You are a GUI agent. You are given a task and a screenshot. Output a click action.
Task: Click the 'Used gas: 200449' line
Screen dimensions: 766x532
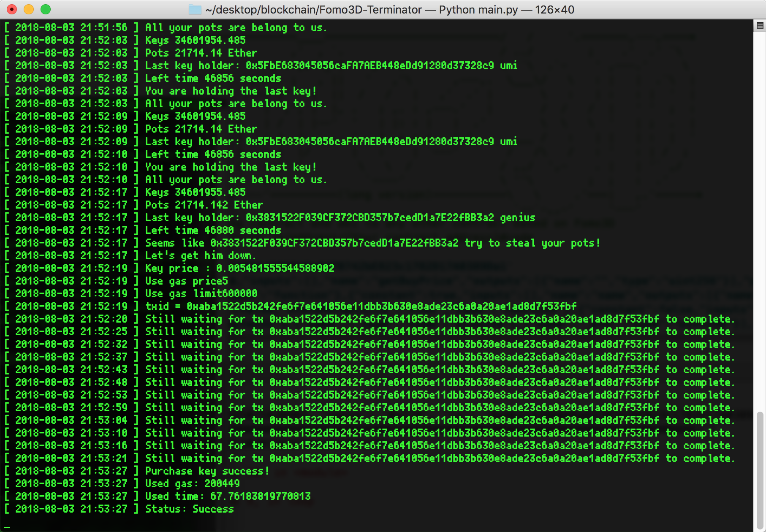click(122, 483)
